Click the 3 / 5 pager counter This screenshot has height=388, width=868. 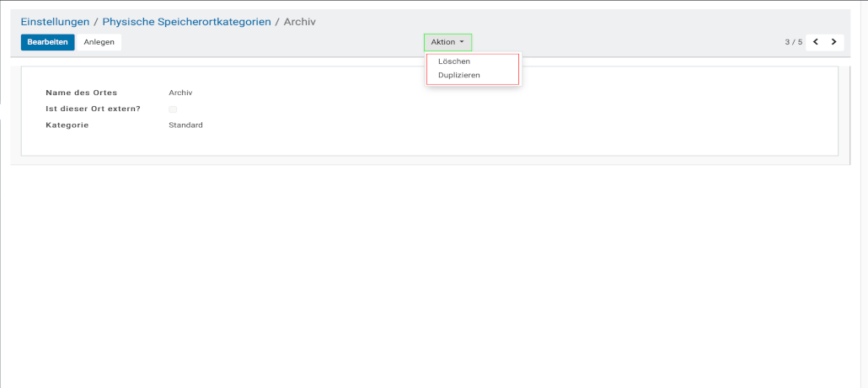[x=793, y=42]
